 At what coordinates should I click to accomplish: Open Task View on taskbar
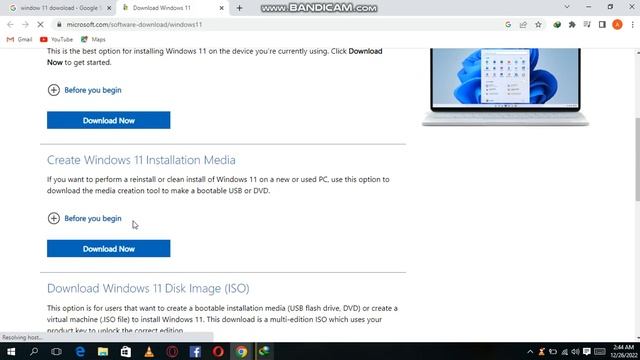pos(56,351)
